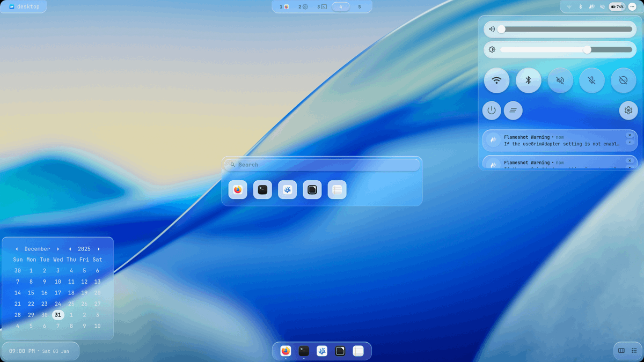644x362 pixels.
Task: Click the Firefox icon in the bottom dock
Action: (x=286, y=351)
